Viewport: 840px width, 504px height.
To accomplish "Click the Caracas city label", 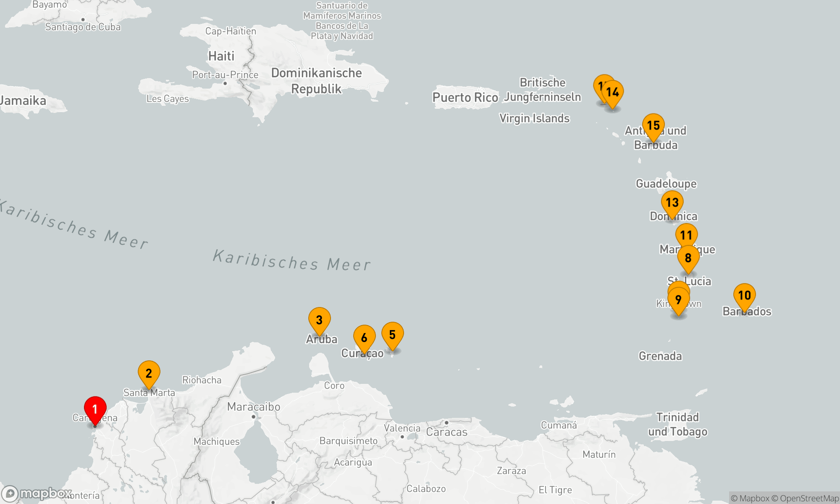I will pyautogui.click(x=446, y=432).
